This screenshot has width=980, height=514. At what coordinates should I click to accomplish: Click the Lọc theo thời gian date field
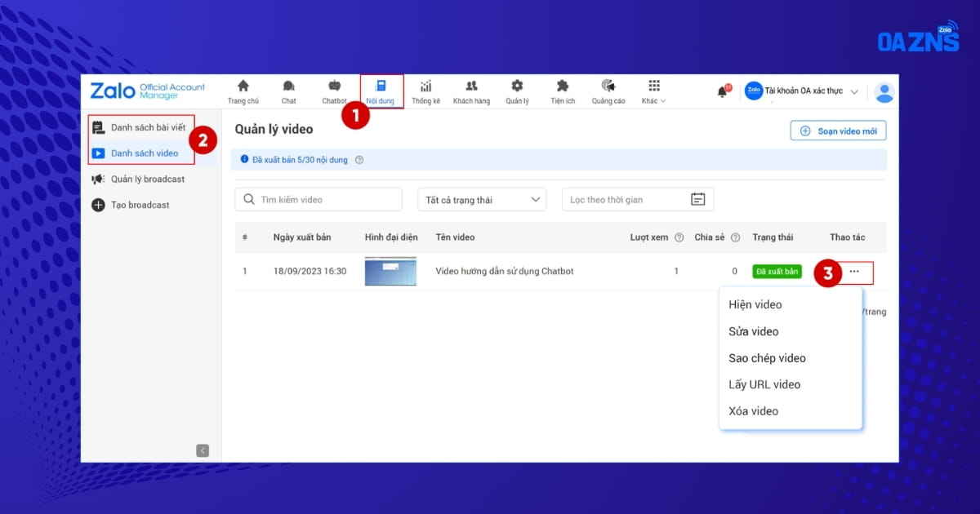coord(638,199)
